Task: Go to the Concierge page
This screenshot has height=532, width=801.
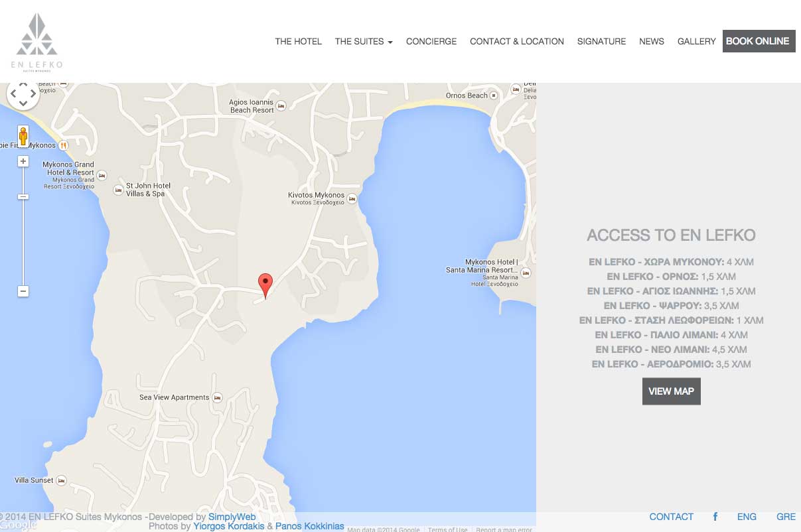Action: tap(431, 41)
